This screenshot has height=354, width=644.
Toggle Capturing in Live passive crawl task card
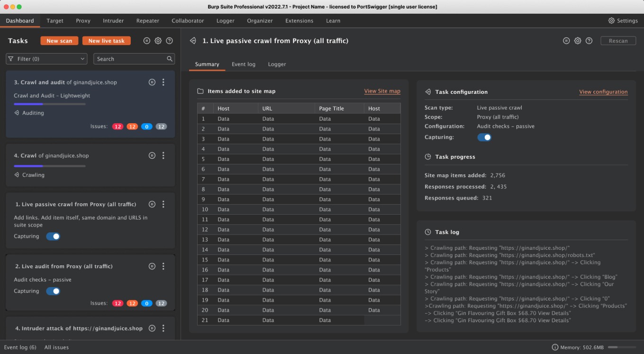click(x=53, y=236)
